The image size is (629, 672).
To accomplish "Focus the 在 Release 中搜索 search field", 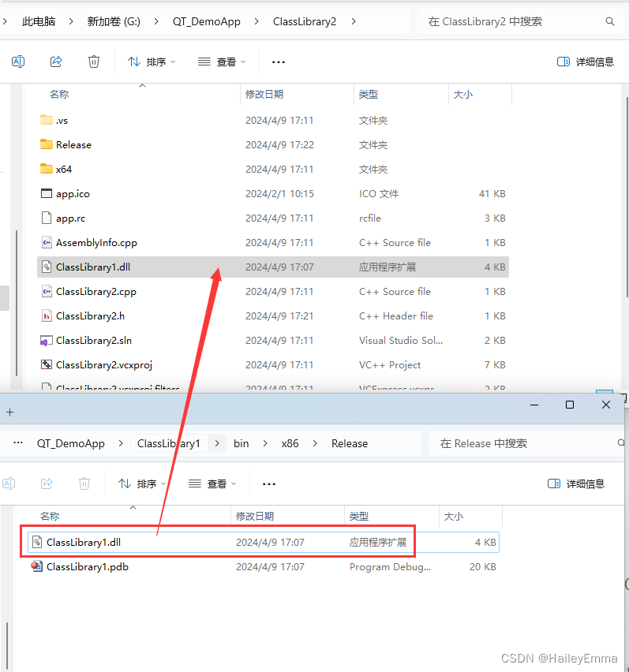I will coord(526,443).
